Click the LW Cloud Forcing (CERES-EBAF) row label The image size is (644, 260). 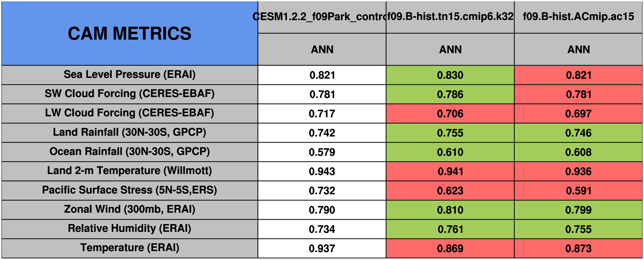(130, 113)
